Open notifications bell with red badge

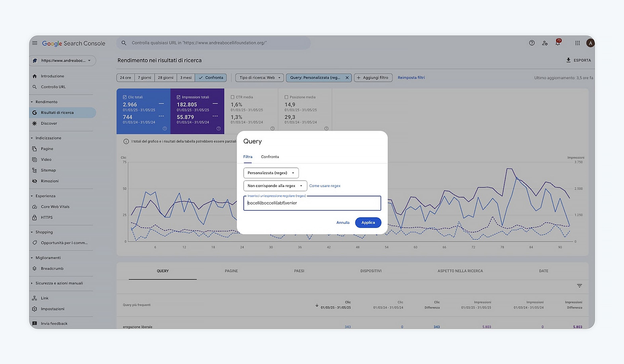click(558, 43)
